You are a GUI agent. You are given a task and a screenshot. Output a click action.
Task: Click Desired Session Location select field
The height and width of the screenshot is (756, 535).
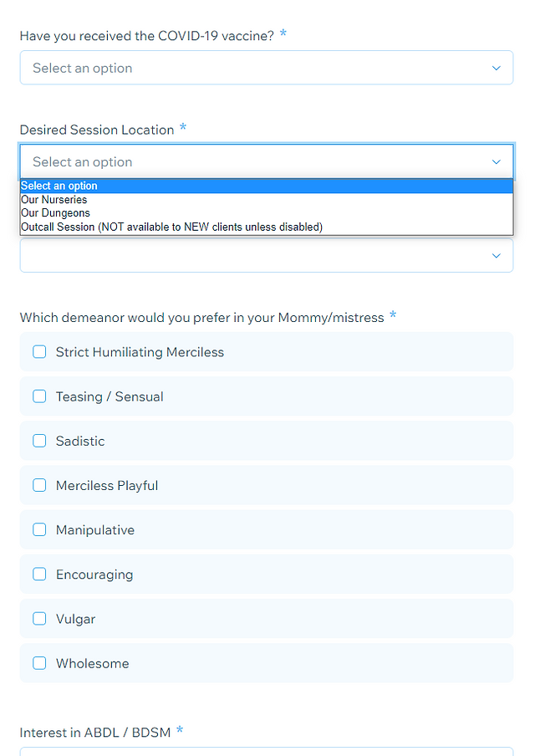[x=267, y=162]
